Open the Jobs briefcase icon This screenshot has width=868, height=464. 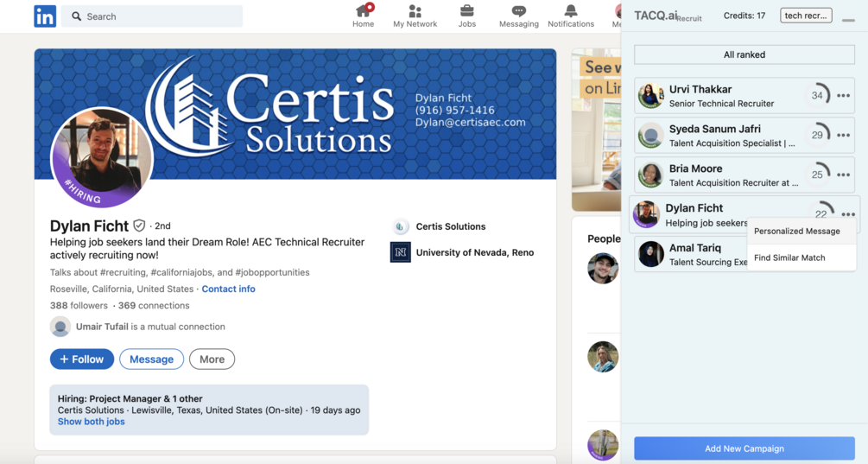click(466, 10)
